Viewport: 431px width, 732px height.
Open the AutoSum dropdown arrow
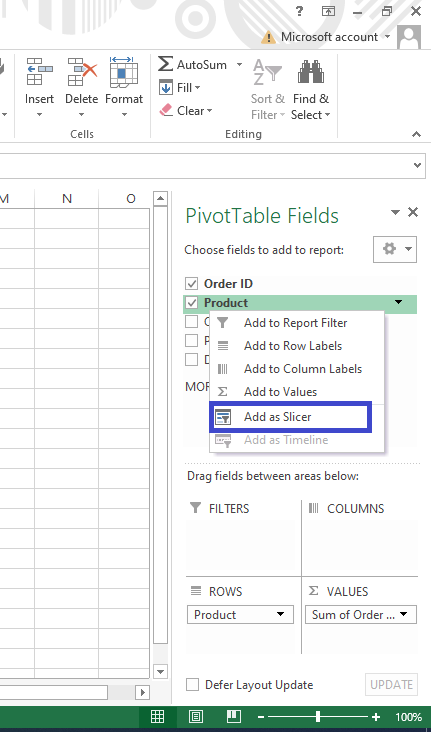pos(240,64)
